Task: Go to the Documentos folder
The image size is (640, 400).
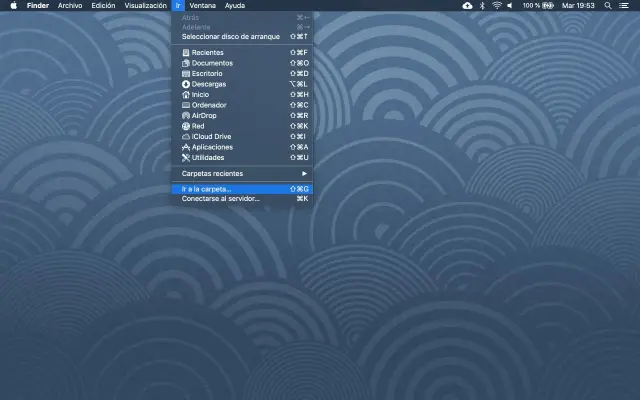Action: point(212,63)
